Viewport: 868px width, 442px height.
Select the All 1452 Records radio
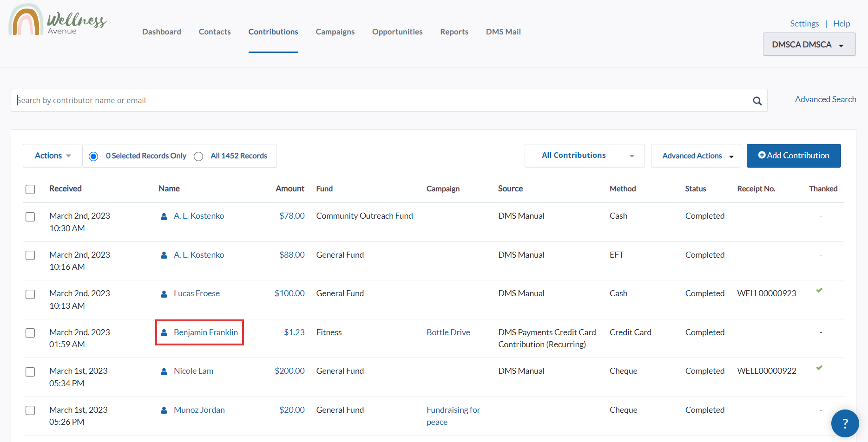tap(198, 156)
